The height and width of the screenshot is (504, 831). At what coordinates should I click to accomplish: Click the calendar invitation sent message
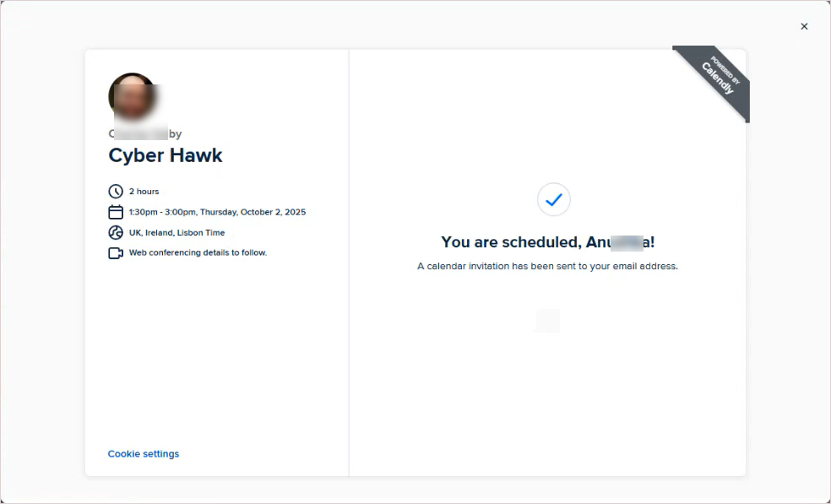[547, 266]
